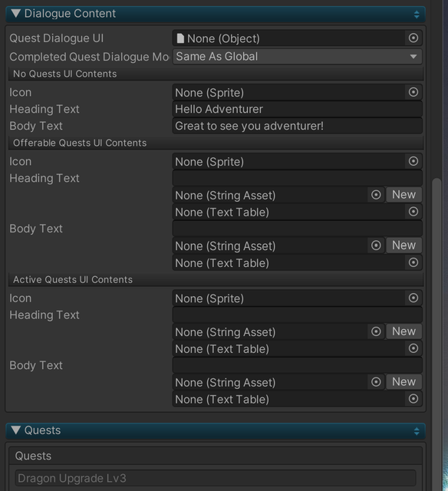Click the Offerable Quests UI Contents heading
The height and width of the screenshot is (491, 448).
pos(80,143)
